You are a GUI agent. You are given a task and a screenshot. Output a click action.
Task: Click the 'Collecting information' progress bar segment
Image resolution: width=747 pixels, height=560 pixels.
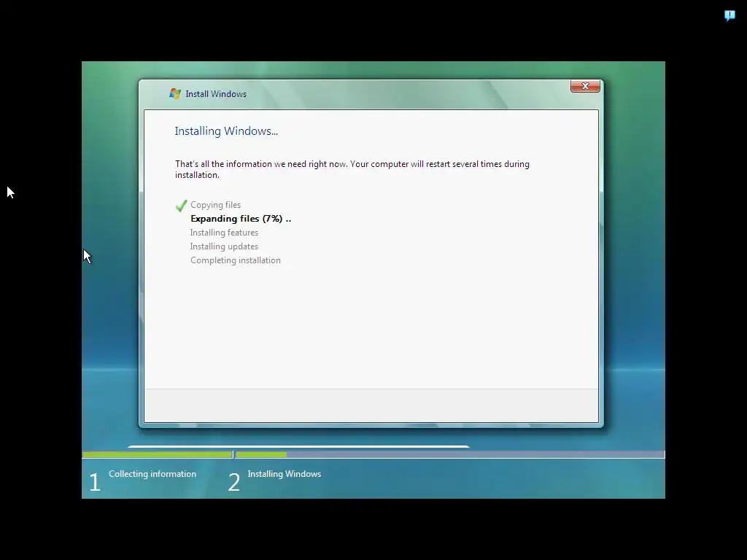[x=158, y=455]
